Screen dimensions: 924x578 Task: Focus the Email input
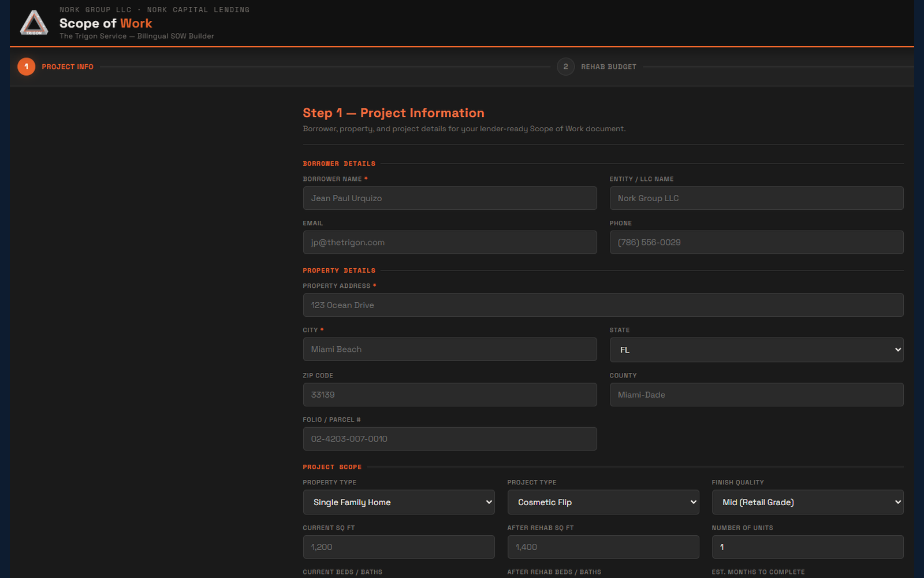450,242
